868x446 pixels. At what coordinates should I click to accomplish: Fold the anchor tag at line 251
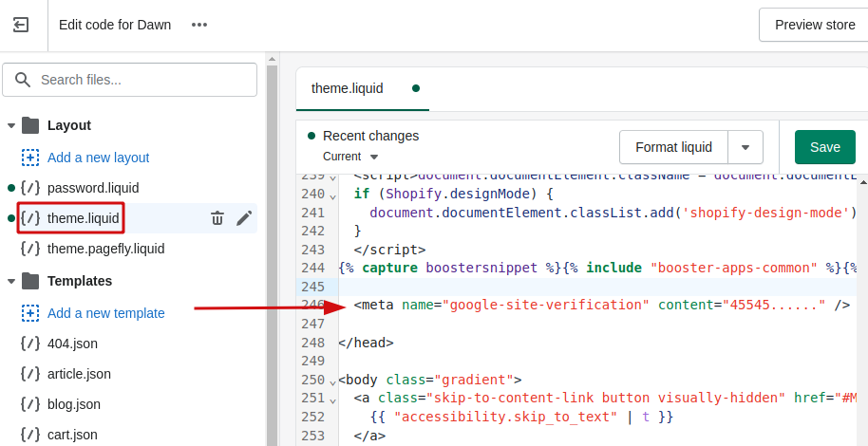(x=332, y=400)
